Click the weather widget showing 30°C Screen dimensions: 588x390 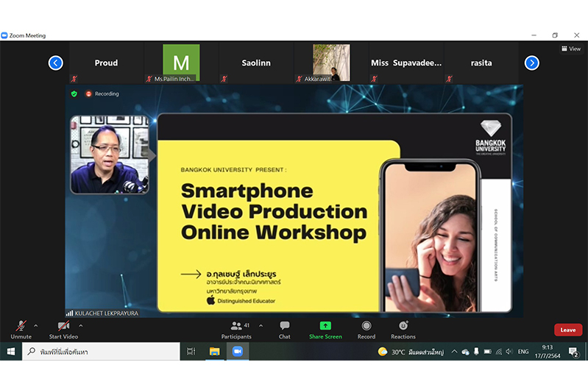click(x=411, y=352)
